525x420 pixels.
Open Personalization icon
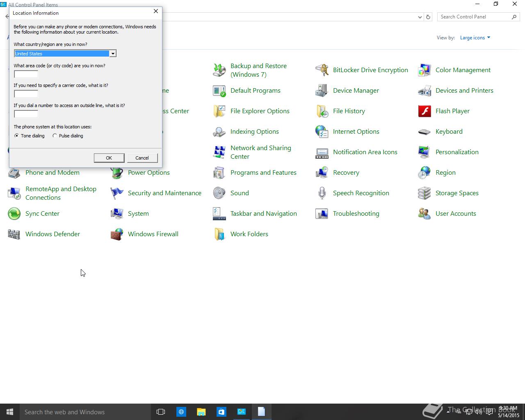pyautogui.click(x=425, y=152)
